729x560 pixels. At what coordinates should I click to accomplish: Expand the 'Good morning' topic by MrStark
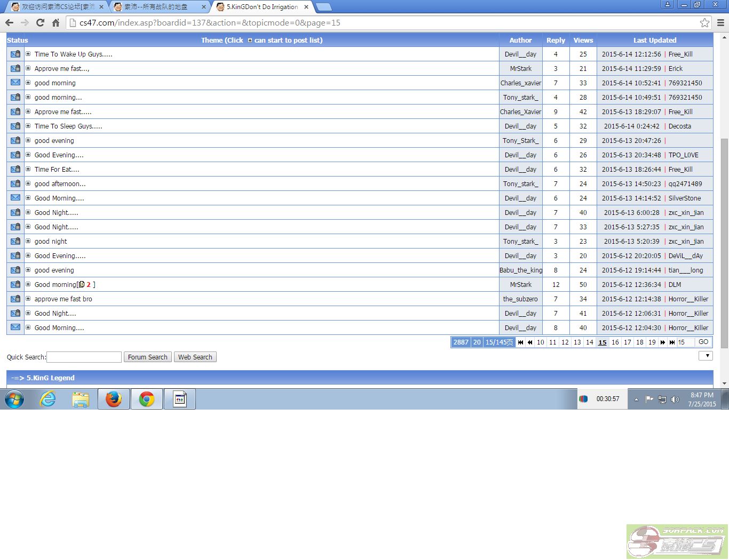click(28, 284)
